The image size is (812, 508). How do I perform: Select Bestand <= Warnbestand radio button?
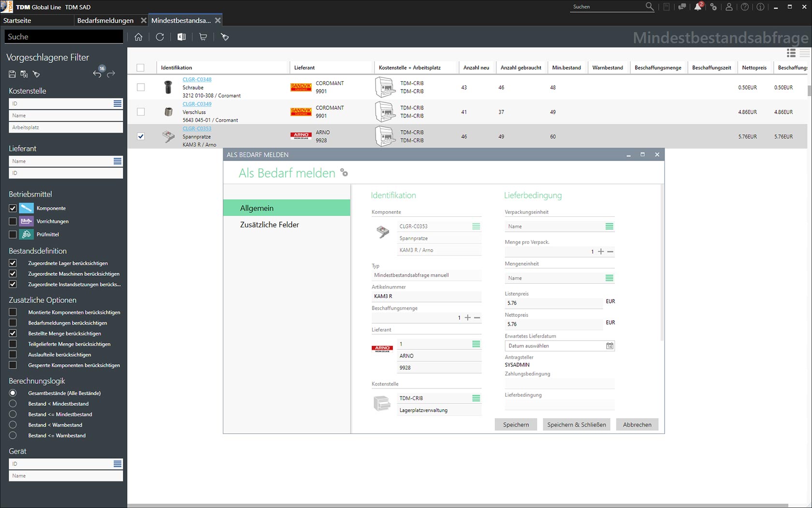point(13,435)
